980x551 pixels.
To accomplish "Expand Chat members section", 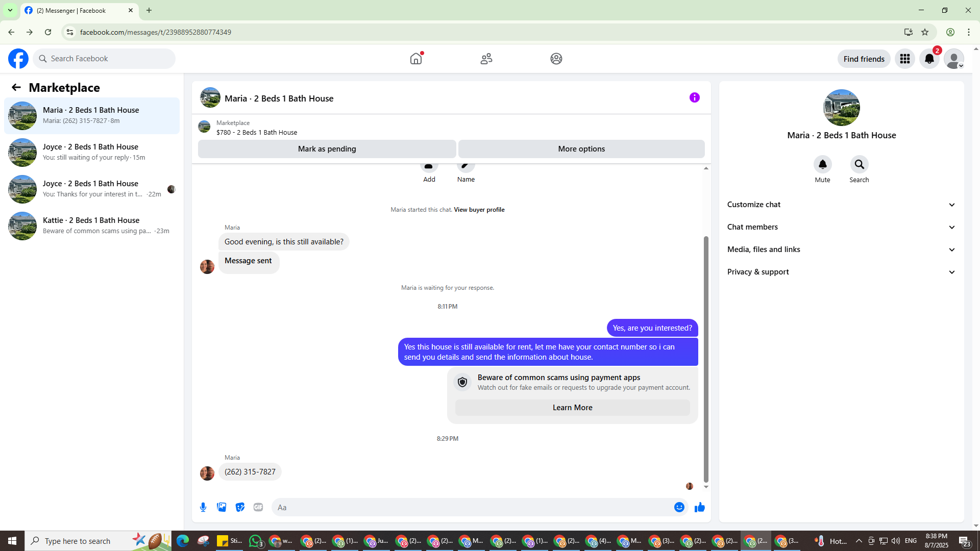I will [841, 227].
